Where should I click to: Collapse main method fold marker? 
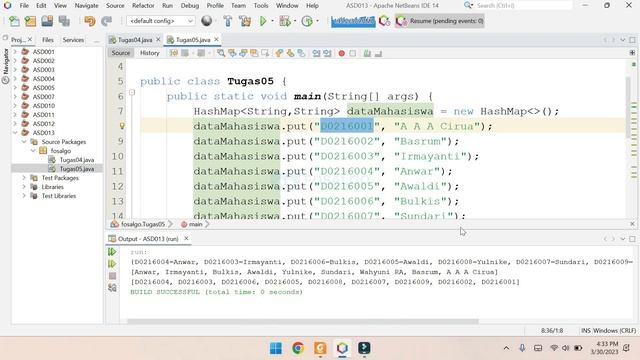(x=132, y=93)
